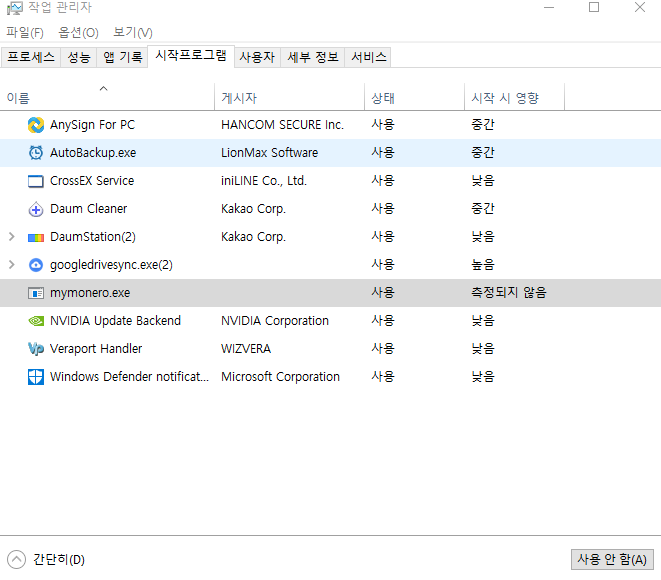Click the CrossEX Service window icon
Viewport: 661px width, 580px height.
36,181
